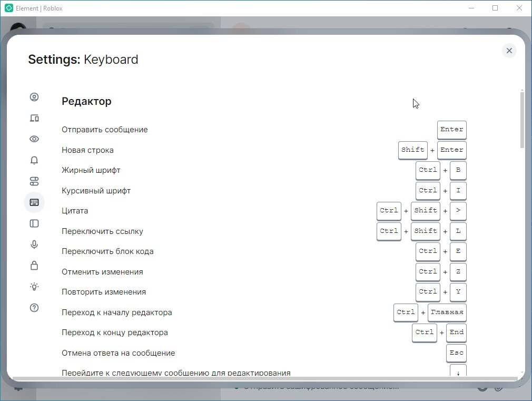Open the Account settings tab icon
Image resolution: width=532 pixels, height=401 pixels.
[x=34, y=97]
